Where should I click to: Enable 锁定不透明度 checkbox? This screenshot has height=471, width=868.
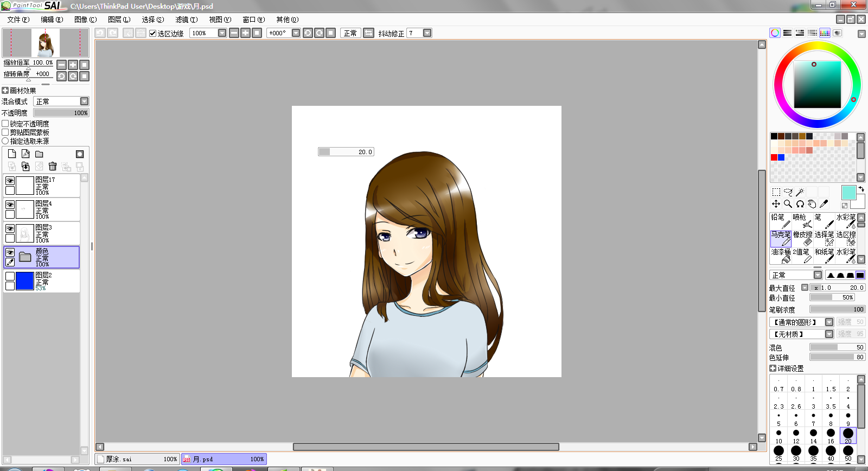point(5,124)
